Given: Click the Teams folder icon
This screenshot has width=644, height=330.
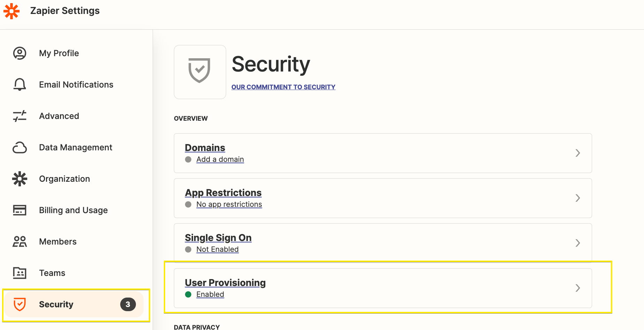Looking at the screenshot, I should pyautogui.click(x=20, y=273).
